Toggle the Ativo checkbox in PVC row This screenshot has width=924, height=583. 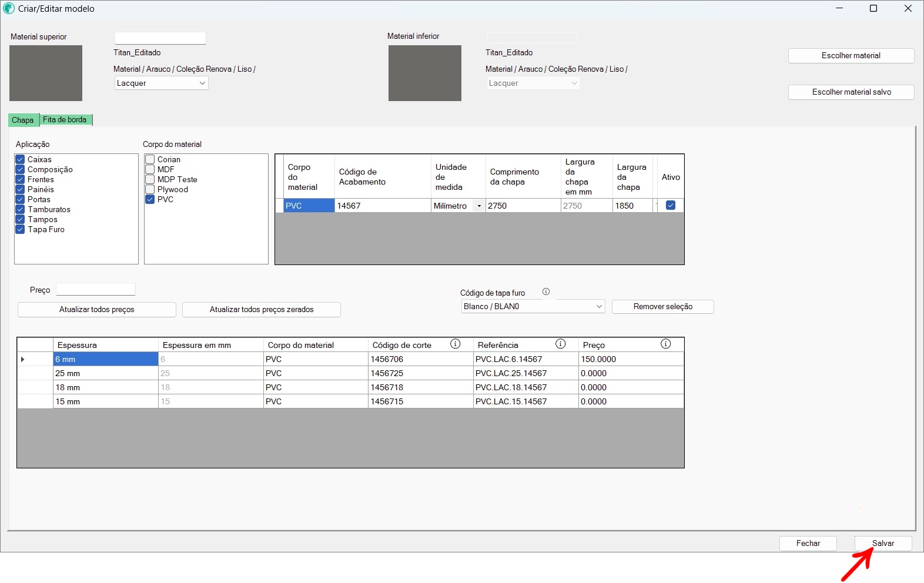[670, 206]
